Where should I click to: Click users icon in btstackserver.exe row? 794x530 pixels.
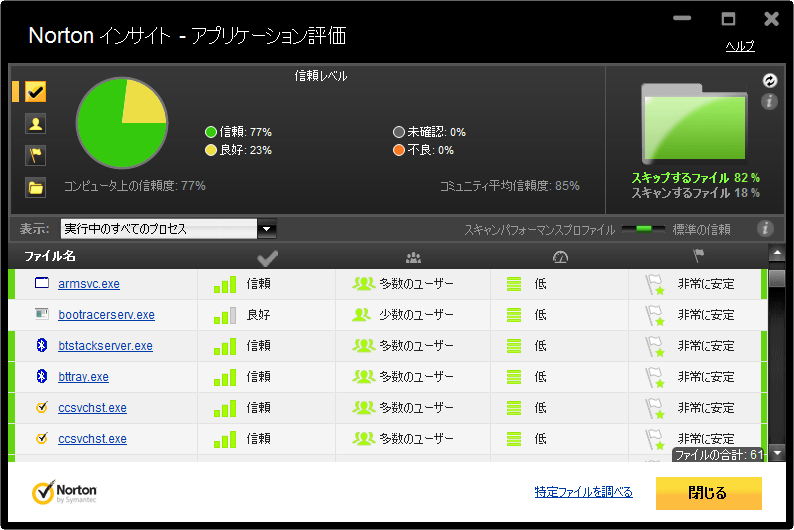(363, 346)
